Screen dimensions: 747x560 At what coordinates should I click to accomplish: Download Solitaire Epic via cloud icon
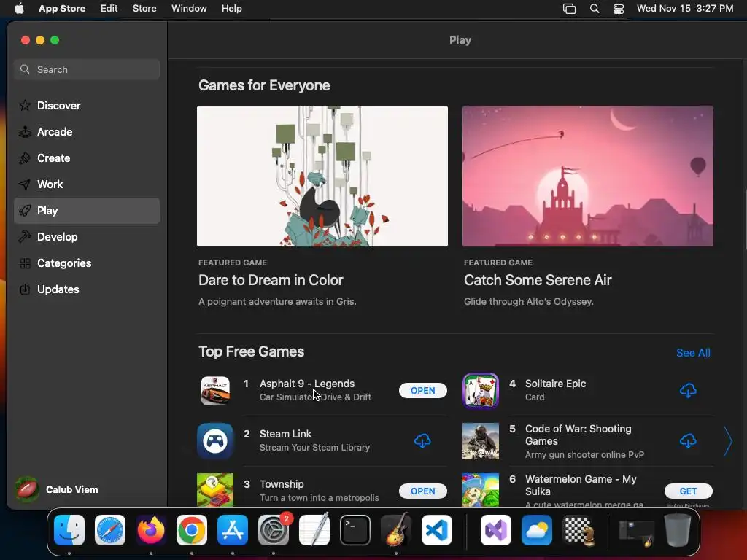[688, 391]
